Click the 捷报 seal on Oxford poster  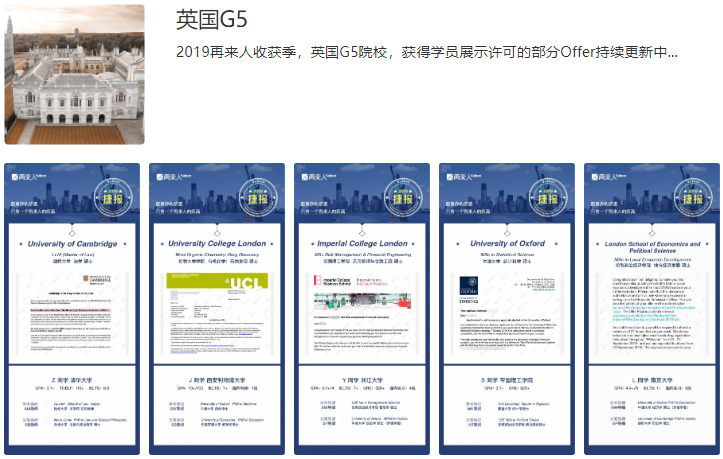(548, 197)
